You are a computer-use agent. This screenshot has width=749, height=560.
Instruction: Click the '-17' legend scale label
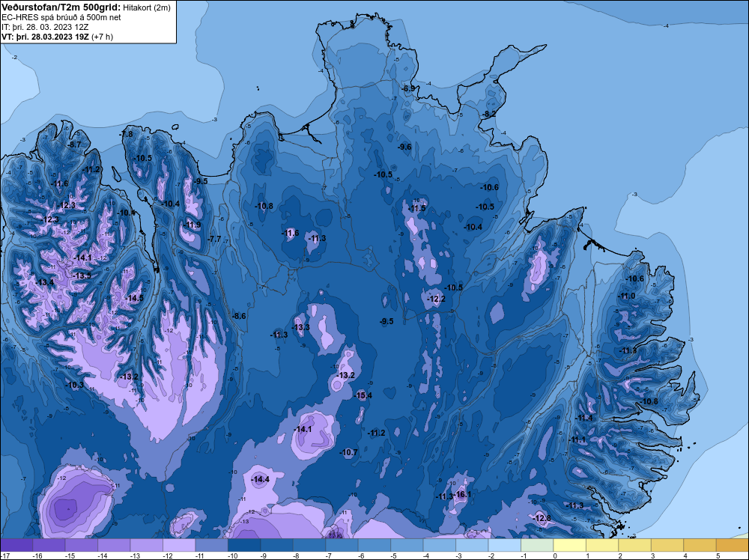(x=4, y=556)
